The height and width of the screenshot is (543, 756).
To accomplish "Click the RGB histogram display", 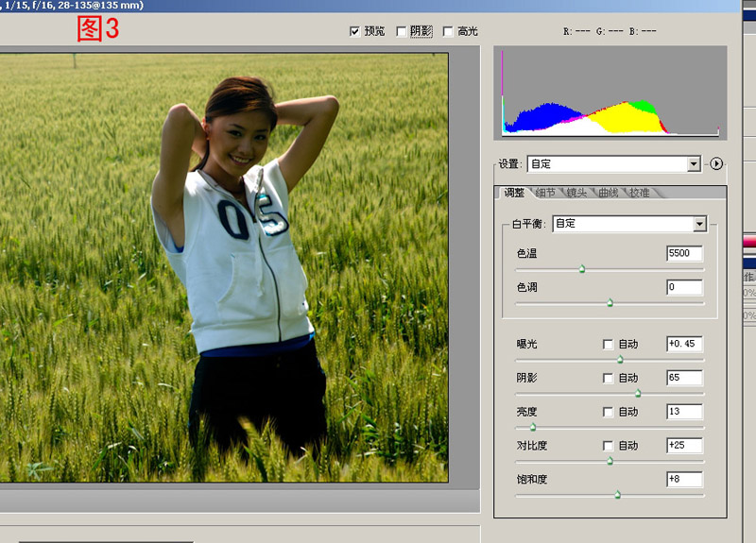I will tap(610, 93).
